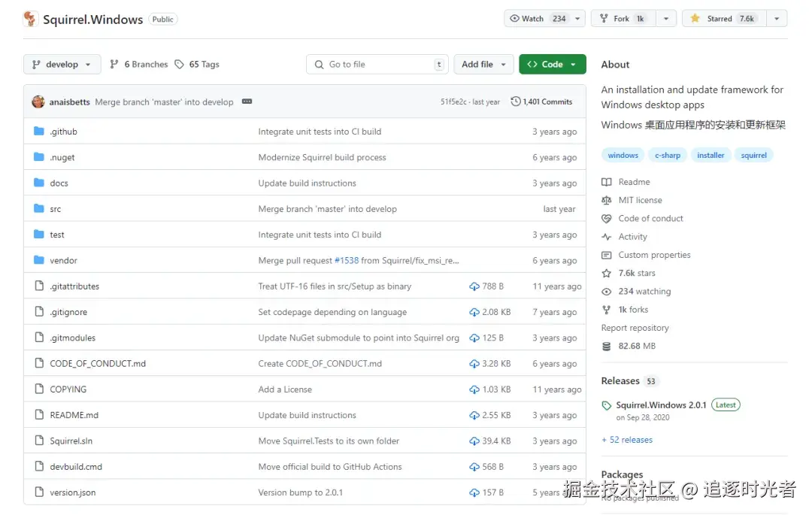Click the anaisbetts author avatar
The width and height of the screenshot is (812, 515).
pos(38,101)
